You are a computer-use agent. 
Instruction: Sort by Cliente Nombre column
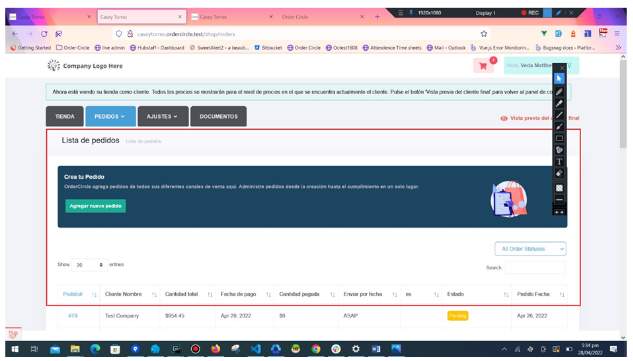(129, 294)
